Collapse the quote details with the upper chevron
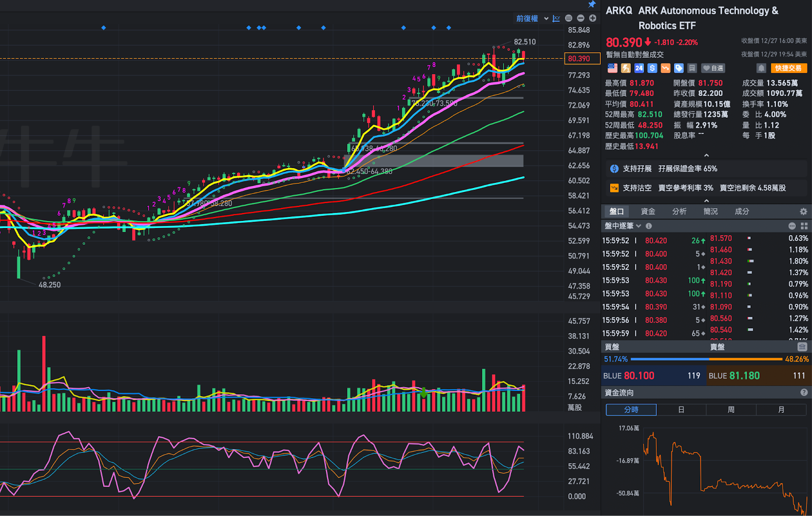The height and width of the screenshot is (516, 812). tap(706, 155)
